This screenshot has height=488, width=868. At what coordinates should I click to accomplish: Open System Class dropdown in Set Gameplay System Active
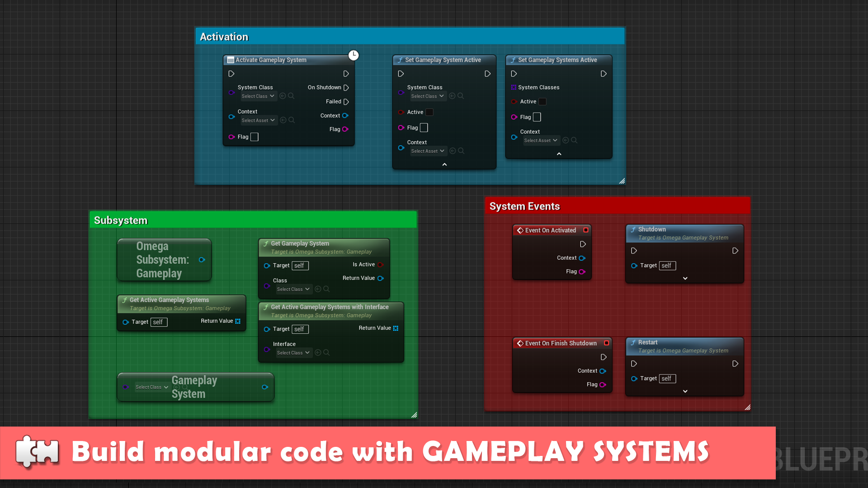pyautogui.click(x=428, y=96)
